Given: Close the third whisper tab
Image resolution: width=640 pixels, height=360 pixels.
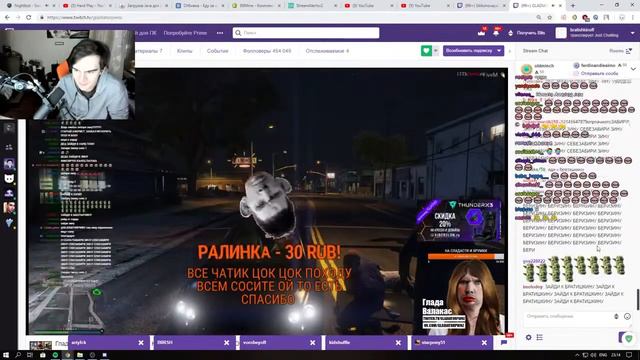Looking at the screenshot, I should [x=313, y=343].
